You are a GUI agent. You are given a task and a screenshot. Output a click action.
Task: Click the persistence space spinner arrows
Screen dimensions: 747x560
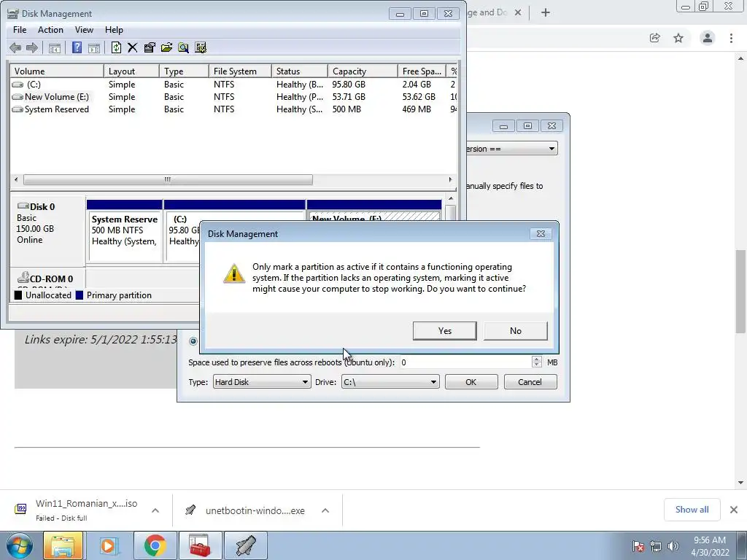click(536, 362)
